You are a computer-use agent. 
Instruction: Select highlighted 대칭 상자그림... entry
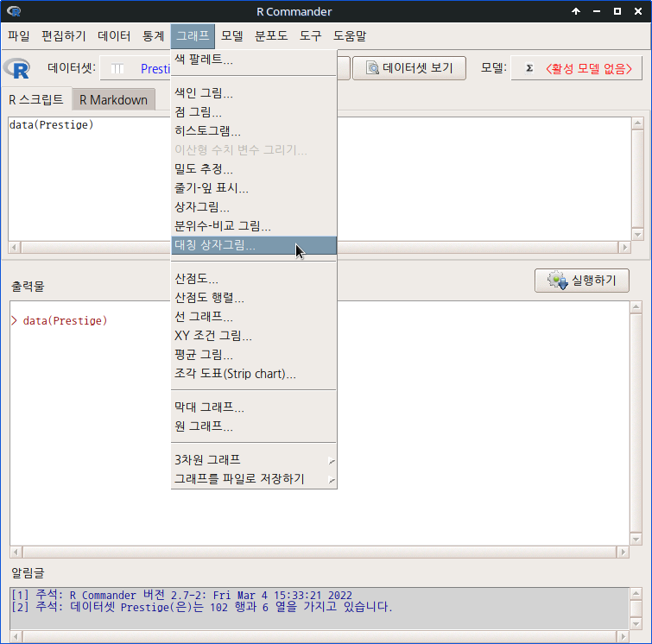[254, 245]
